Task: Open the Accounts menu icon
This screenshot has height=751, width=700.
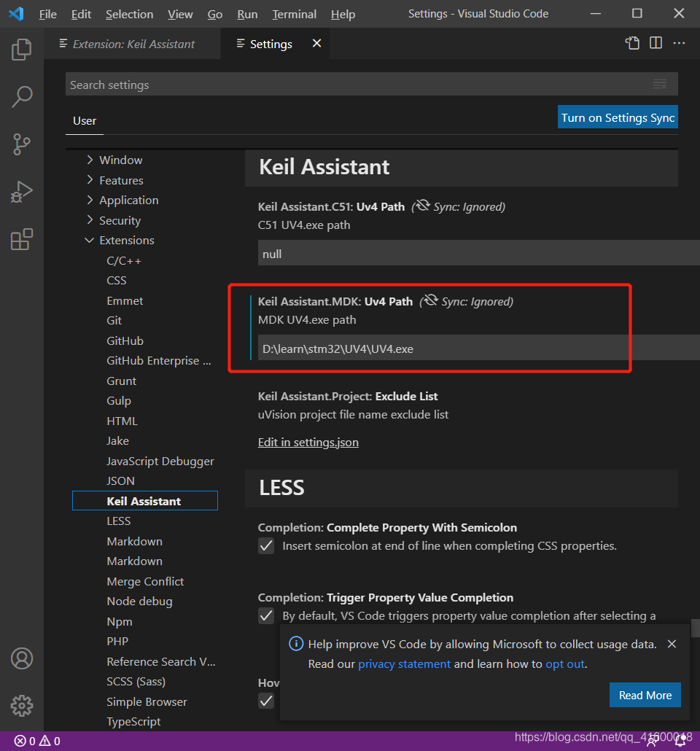Action: pos(22,658)
